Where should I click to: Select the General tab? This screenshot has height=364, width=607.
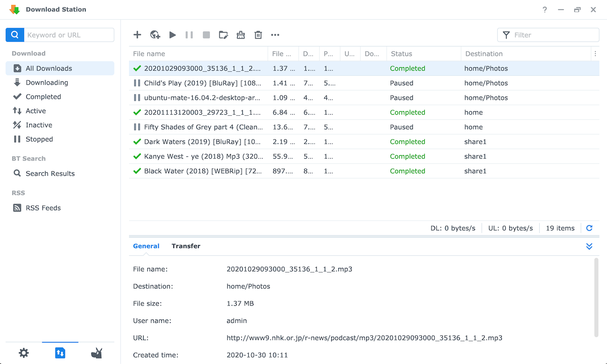coord(146,246)
